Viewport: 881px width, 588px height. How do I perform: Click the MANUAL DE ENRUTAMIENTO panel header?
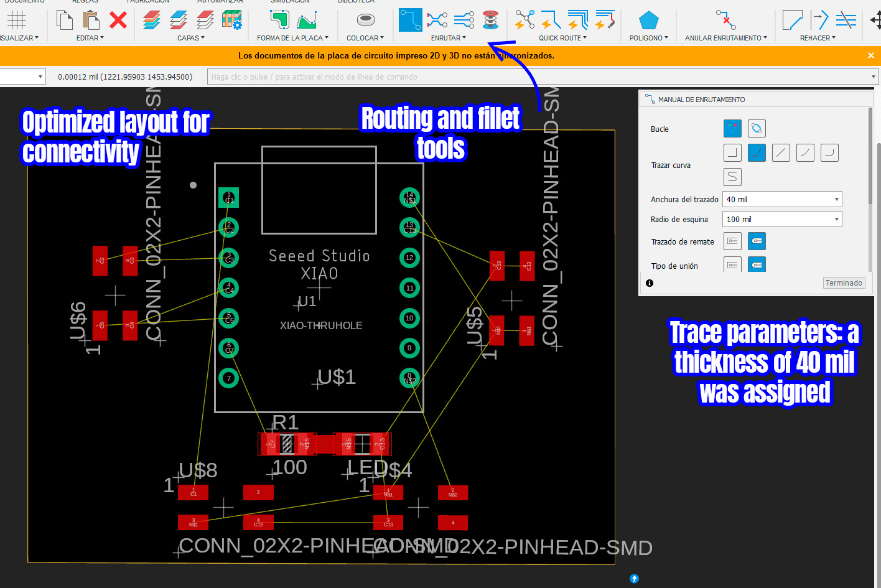click(756, 100)
